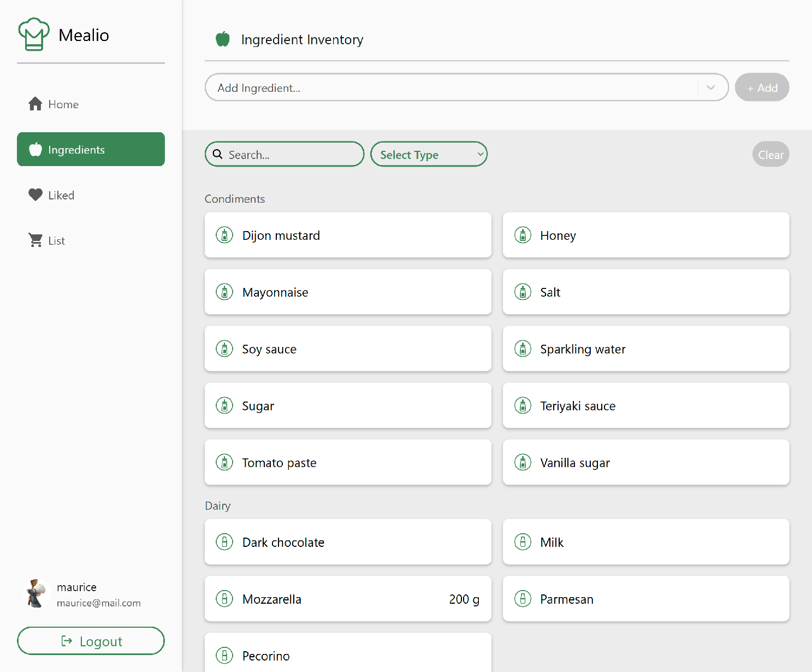Click the + Add button

[x=762, y=87]
